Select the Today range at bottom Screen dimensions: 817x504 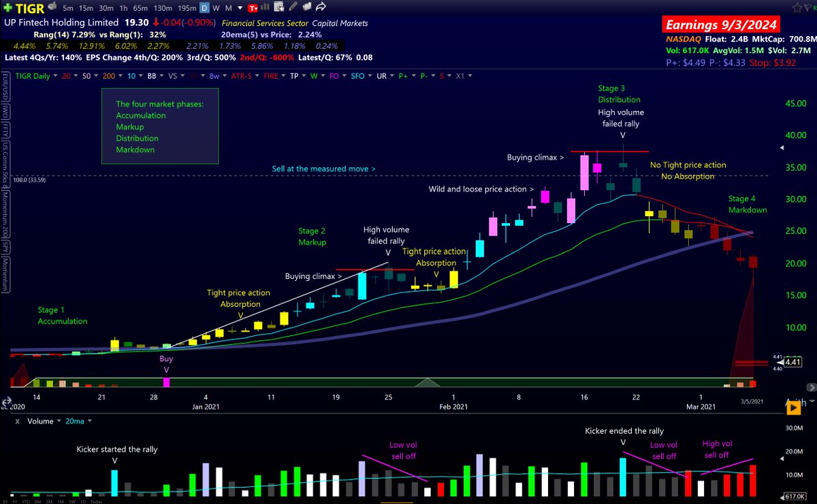tap(96, 502)
